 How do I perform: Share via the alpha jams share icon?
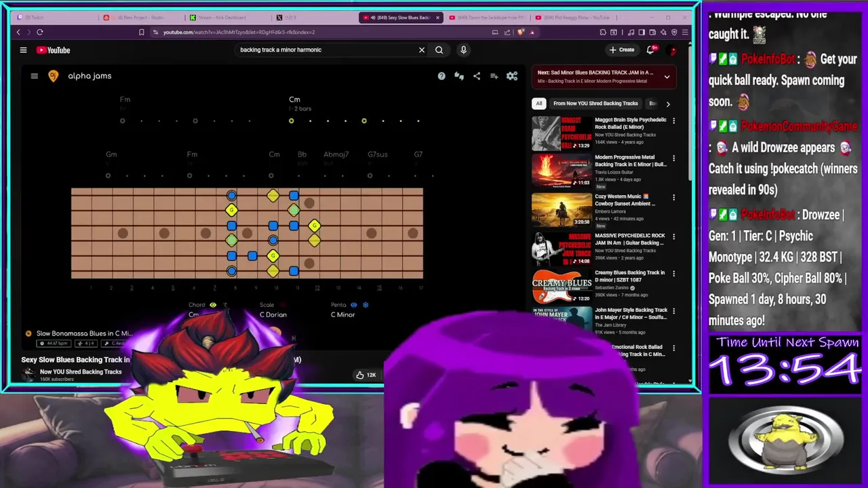point(477,76)
